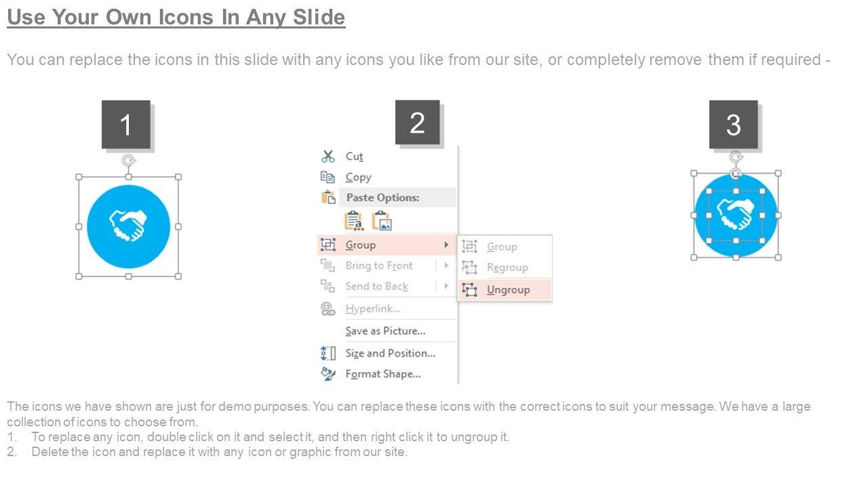This screenshot has height=488, width=868.
Task: Click the rotate handle above first icon
Action: pos(129,161)
